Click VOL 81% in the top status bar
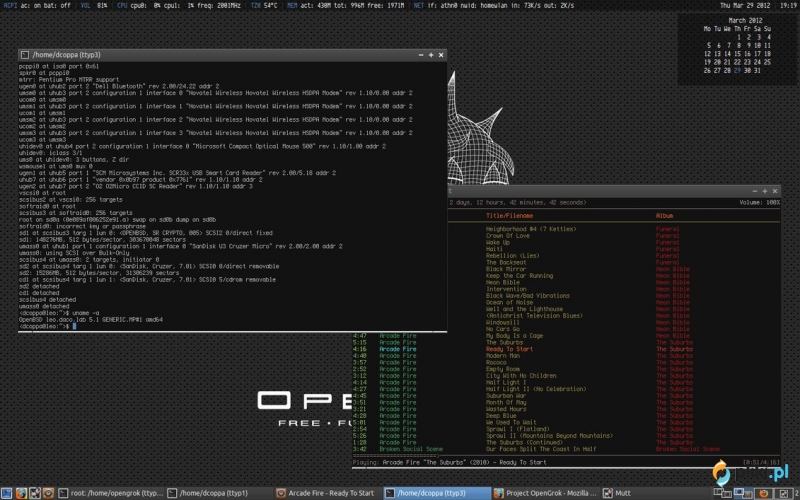Screen dimensions: 800x500 (94, 5)
